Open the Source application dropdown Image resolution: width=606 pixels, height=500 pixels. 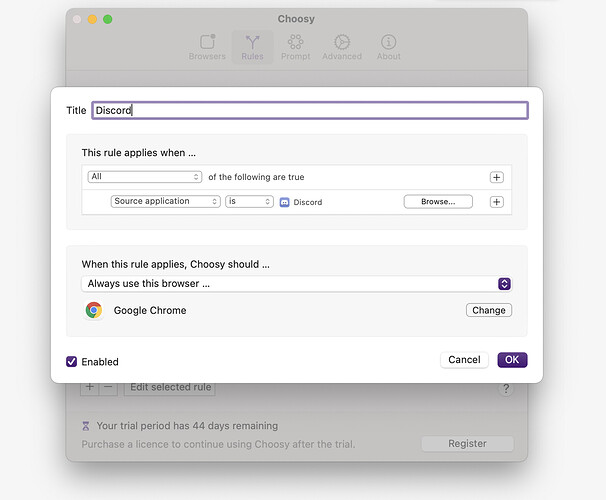165,202
